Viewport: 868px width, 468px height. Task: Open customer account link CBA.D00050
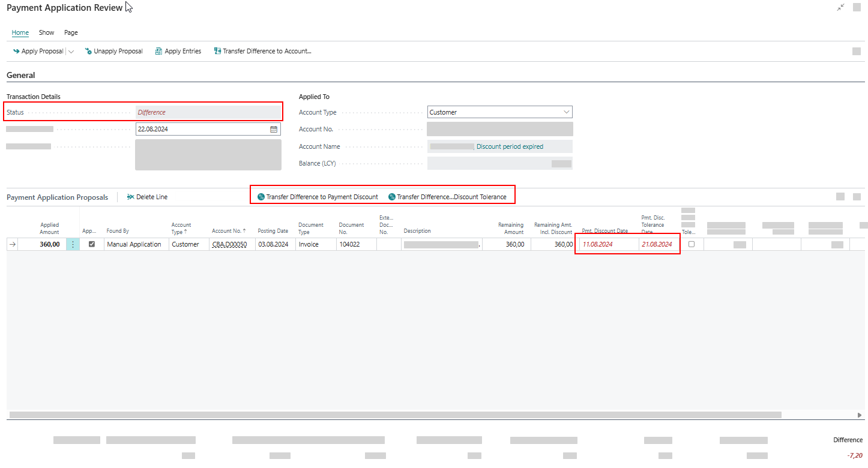pos(229,244)
